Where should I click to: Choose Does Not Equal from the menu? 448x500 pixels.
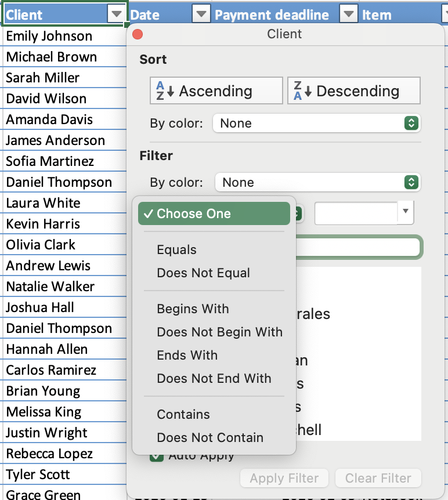pyautogui.click(x=203, y=273)
